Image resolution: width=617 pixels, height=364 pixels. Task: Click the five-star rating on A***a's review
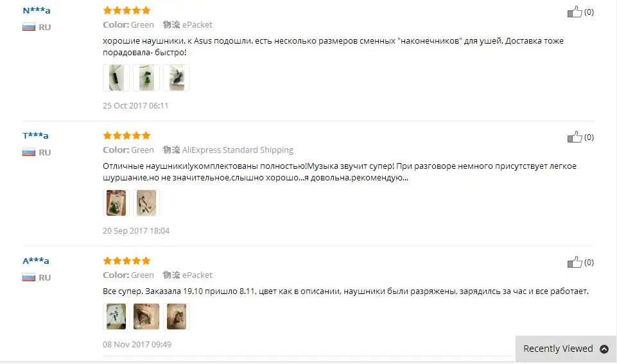tap(126, 261)
